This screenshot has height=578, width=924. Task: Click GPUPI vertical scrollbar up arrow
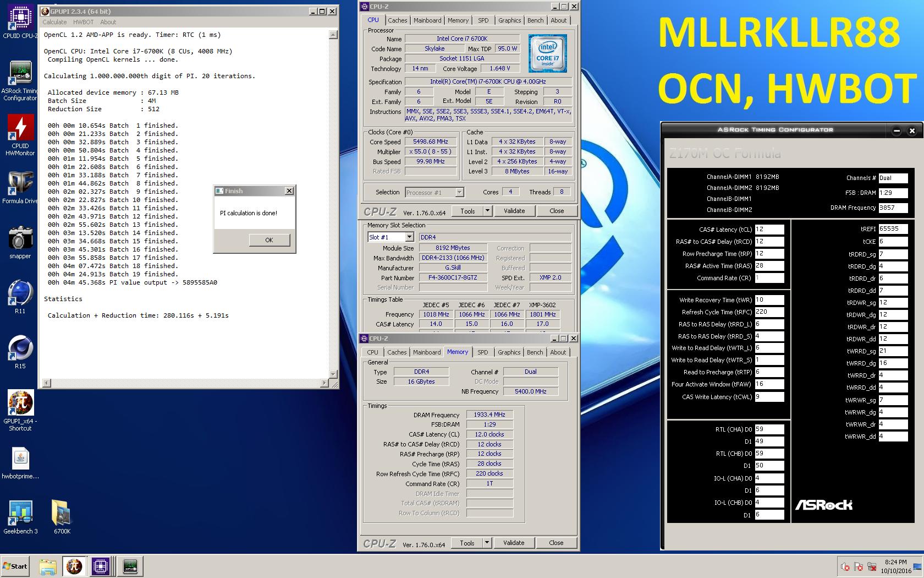pyautogui.click(x=333, y=35)
